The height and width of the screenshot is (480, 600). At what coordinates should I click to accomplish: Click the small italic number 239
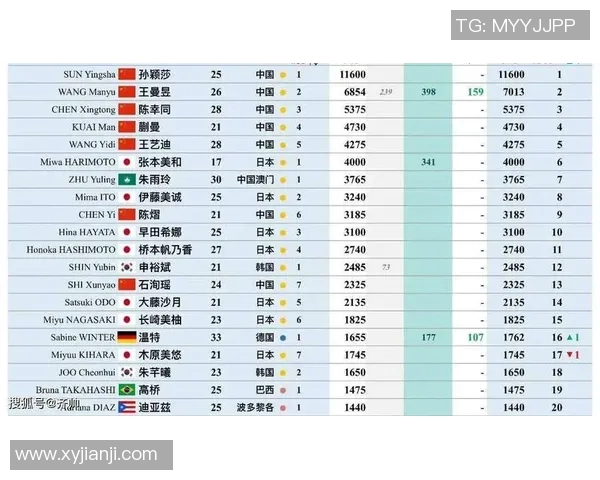[x=386, y=92]
